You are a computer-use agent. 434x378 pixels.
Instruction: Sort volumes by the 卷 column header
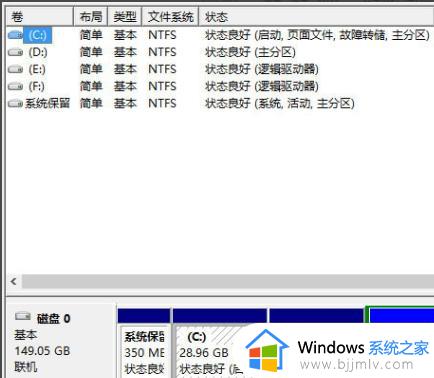pyautogui.click(x=40, y=17)
